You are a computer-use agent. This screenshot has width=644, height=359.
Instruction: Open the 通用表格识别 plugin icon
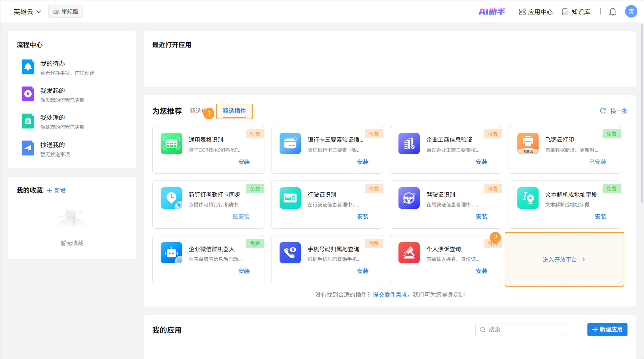point(171,144)
